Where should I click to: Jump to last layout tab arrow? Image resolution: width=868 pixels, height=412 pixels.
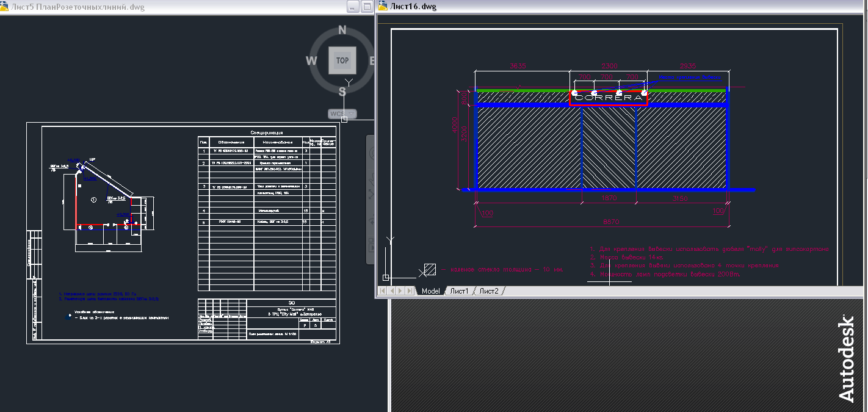408,291
